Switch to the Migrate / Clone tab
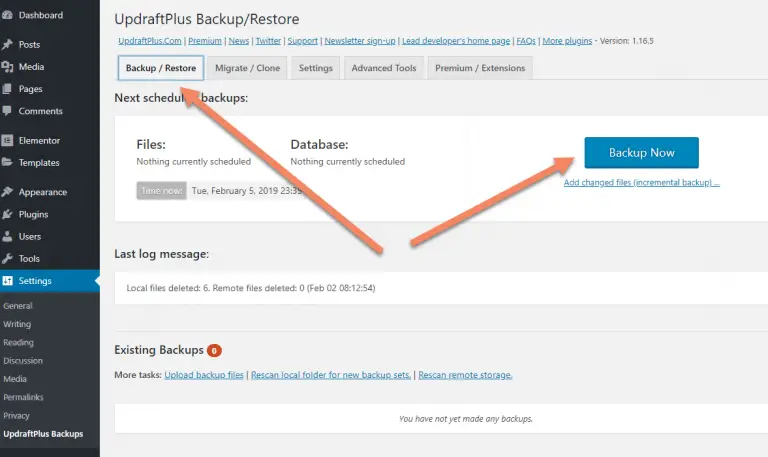Screen dimensions: 768x457 pyautogui.click(x=247, y=68)
